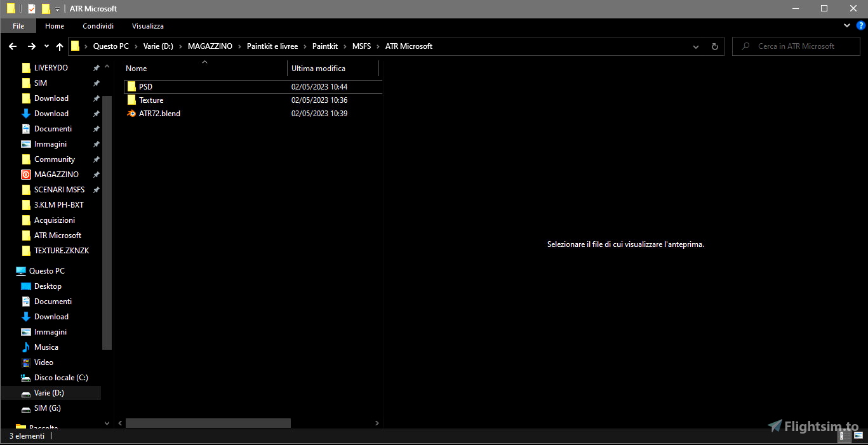Open Community in the navigation pane
The width and height of the screenshot is (868, 445).
coord(55,159)
